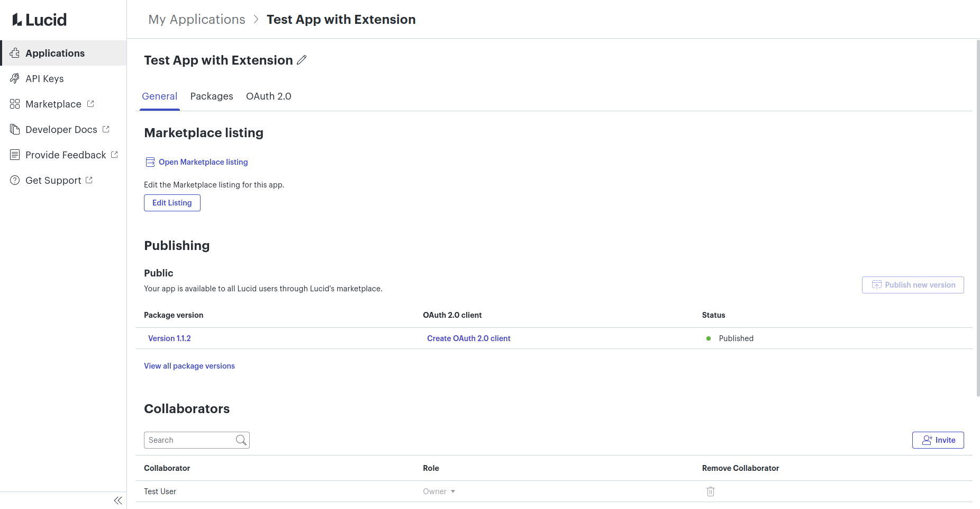980x509 pixels.
Task: Click the Package version column header
Action: 174,315
